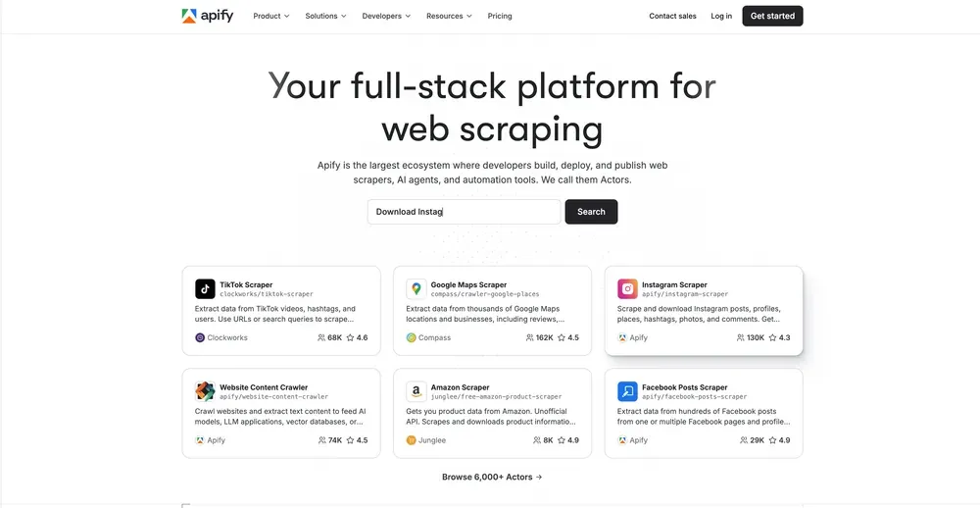The height and width of the screenshot is (508, 980).
Task: Click the Compass author name
Action: [x=434, y=337]
